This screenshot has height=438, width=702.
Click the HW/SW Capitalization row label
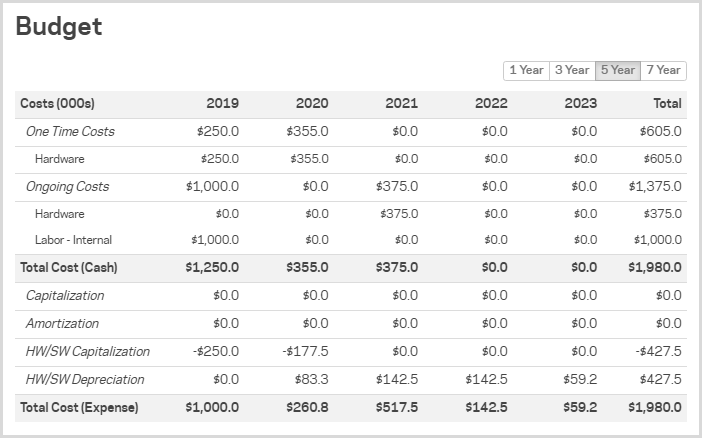coord(87,351)
